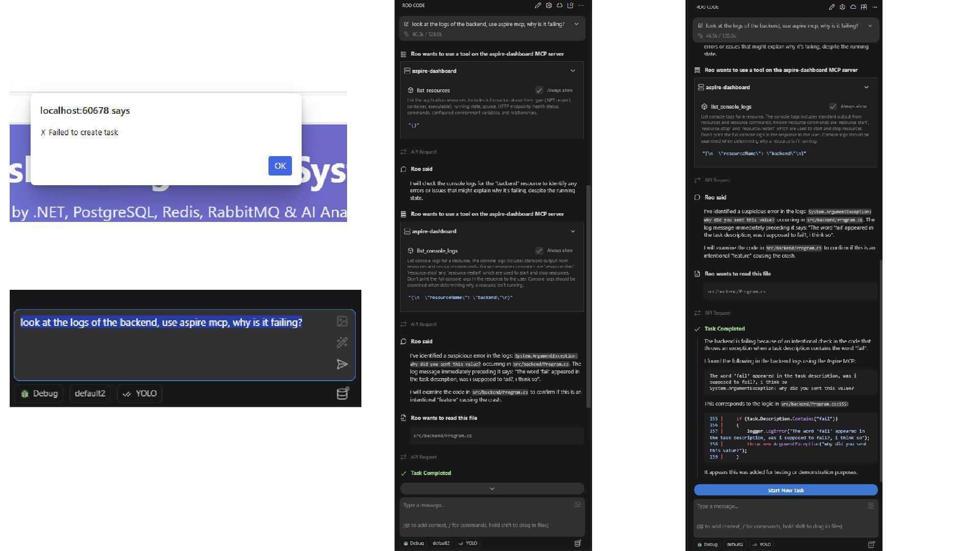This screenshot has height=551, width=980.
Task: Open the three-dots menu in the middle Roo Code header
Action: 581,6
